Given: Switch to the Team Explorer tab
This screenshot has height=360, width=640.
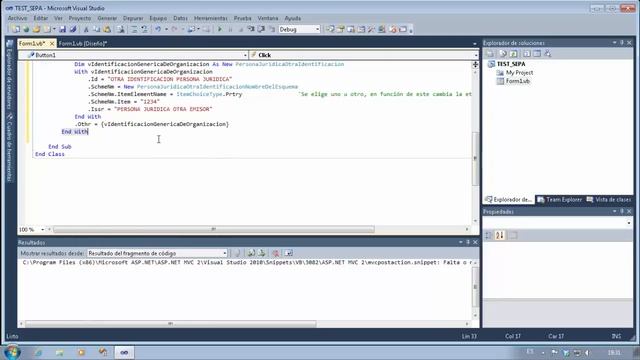Looking at the screenshot, I should click(560, 200).
